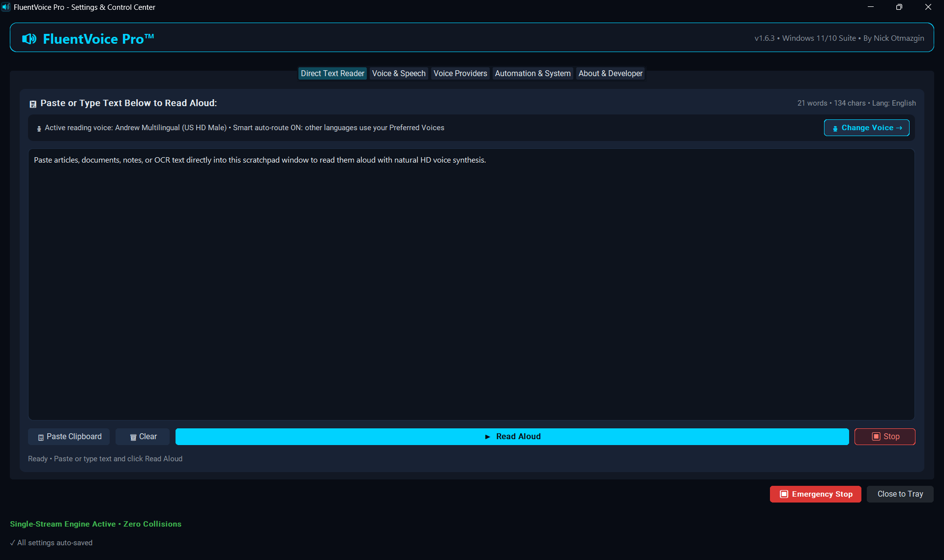Click the app icon in title bar
The width and height of the screenshot is (944, 560).
[x=6, y=7]
